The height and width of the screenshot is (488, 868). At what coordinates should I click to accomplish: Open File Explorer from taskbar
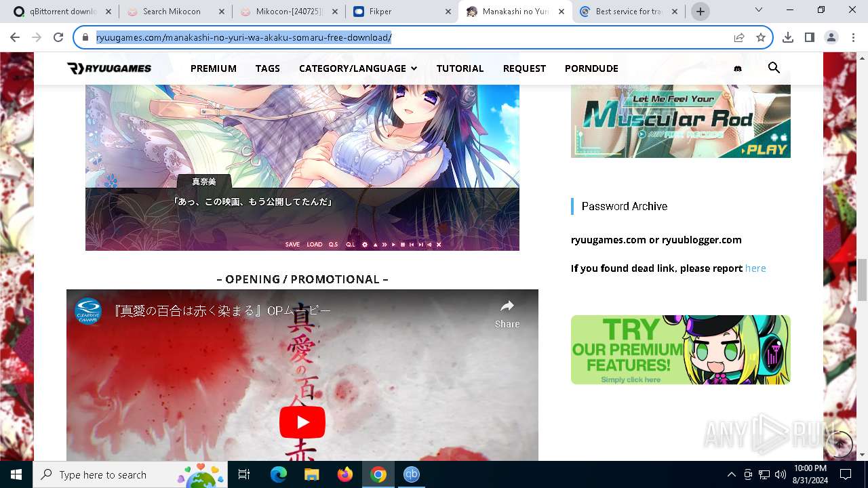click(311, 474)
